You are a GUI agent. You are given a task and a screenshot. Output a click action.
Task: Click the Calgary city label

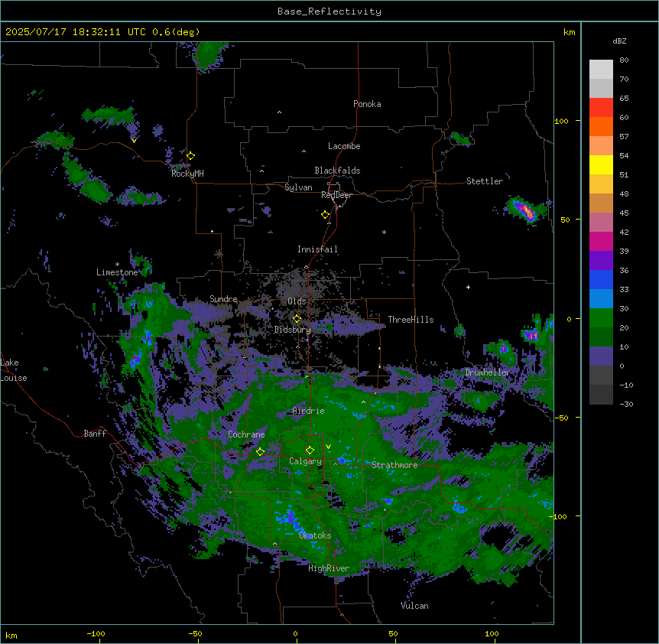point(306,461)
